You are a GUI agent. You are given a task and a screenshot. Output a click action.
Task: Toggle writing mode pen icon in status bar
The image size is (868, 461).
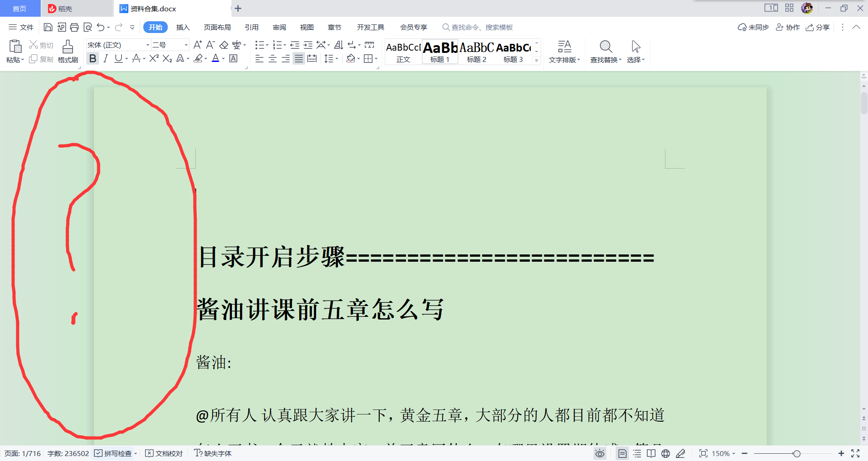(x=680, y=453)
